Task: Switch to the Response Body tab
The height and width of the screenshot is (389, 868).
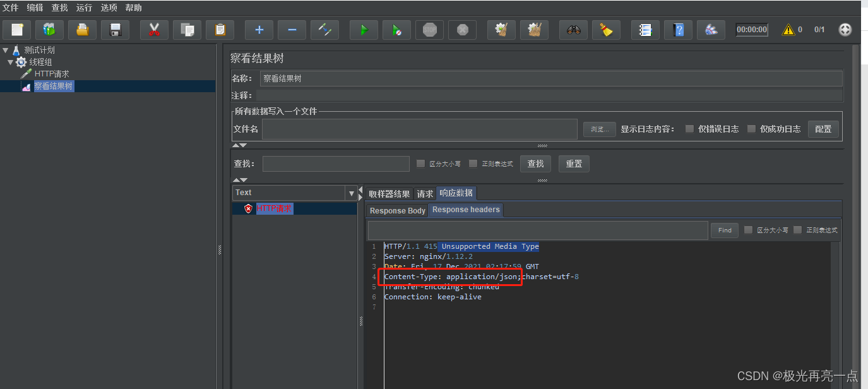Action: (x=398, y=210)
